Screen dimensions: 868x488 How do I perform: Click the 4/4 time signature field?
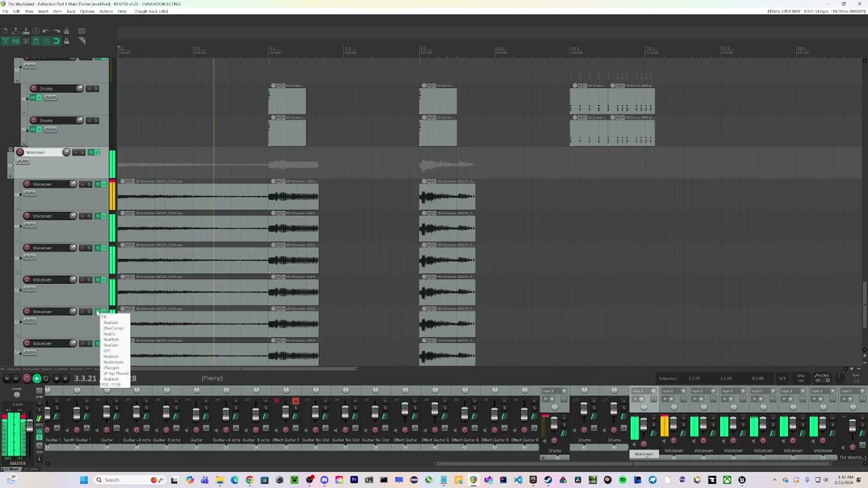(783, 378)
